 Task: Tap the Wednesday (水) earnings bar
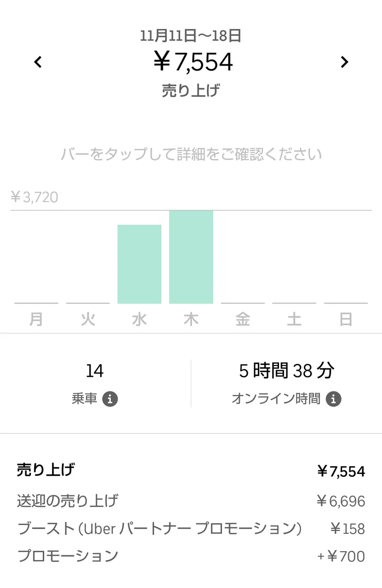[139, 264]
